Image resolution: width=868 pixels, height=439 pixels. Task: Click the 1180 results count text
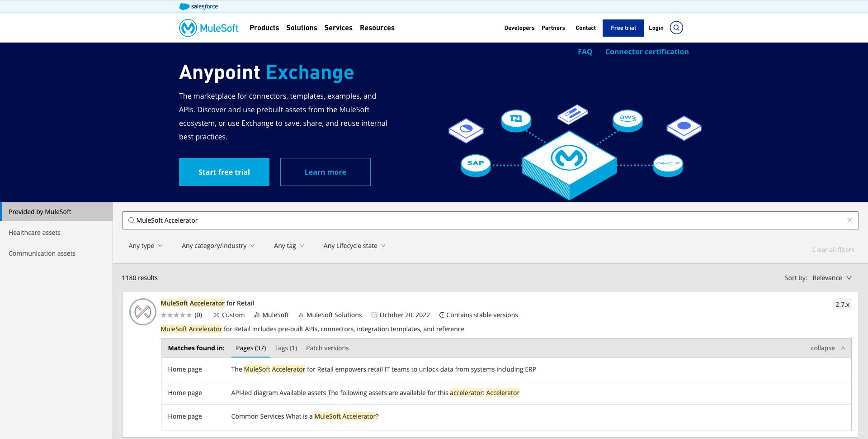pos(140,278)
